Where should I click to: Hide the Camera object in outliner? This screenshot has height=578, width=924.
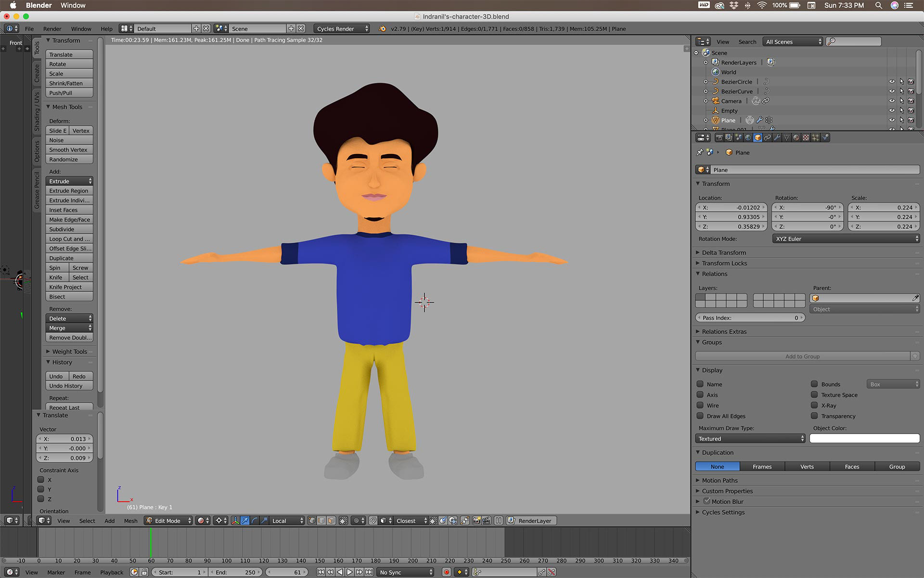[x=891, y=101]
